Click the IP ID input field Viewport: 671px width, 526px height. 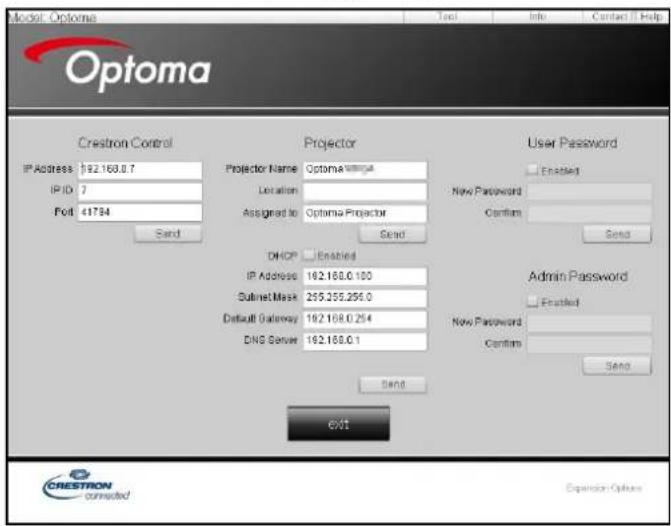(x=140, y=191)
